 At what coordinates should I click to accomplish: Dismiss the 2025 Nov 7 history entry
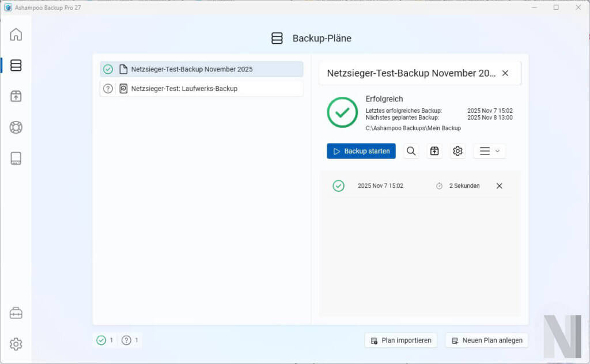(499, 185)
